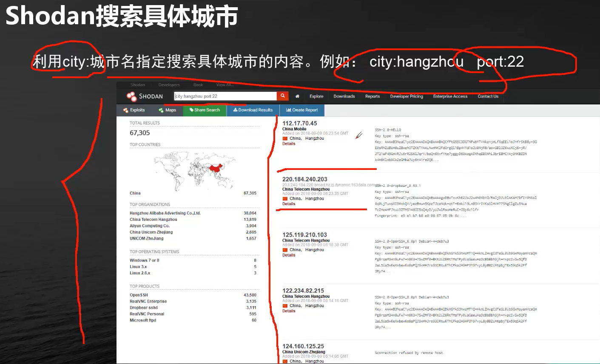Open Contact Us page
The image size is (600, 364).
pyautogui.click(x=488, y=96)
